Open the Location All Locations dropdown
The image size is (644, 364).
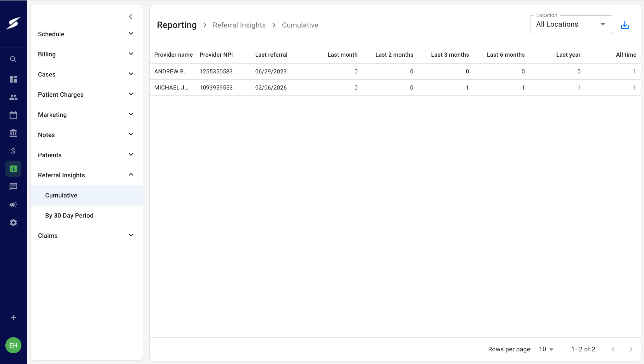tap(571, 24)
